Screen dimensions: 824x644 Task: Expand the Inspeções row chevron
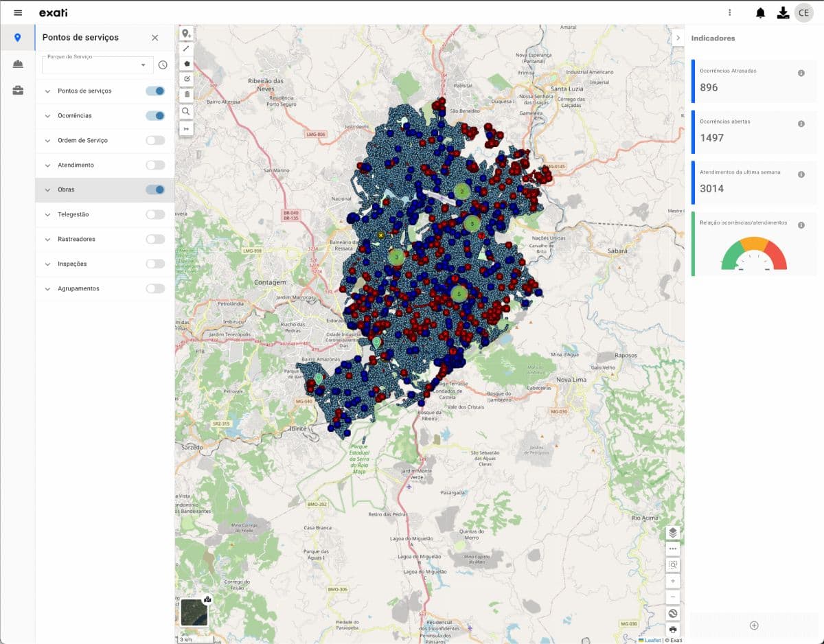(48, 264)
